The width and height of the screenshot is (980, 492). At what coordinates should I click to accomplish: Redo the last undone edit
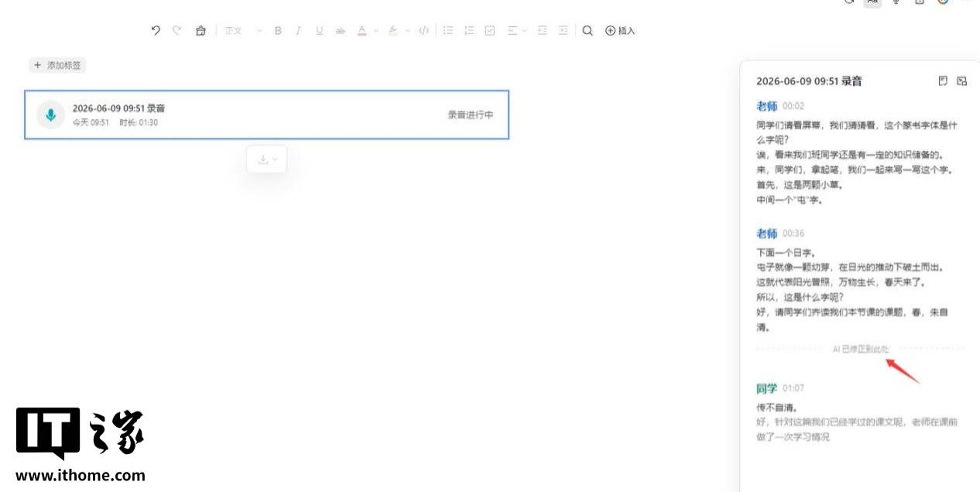pos(177,30)
